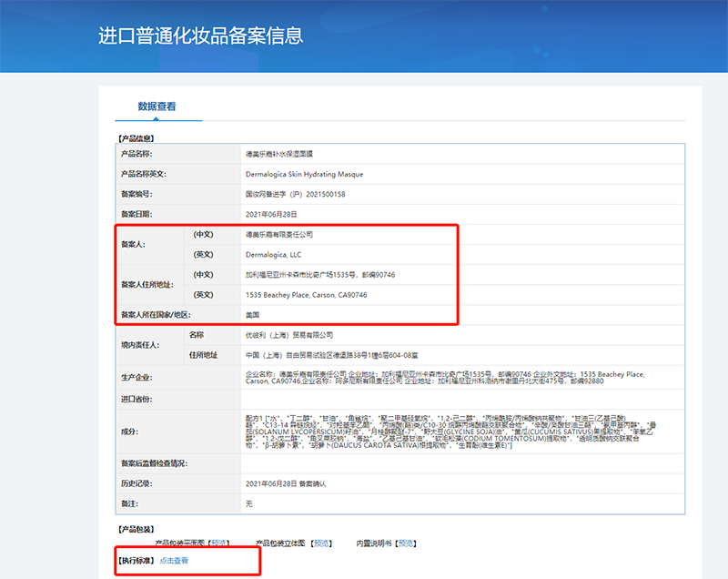Click the 名称 sub-label under 境内责任人
The height and width of the screenshot is (579, 728).
[x=197, y=335]
